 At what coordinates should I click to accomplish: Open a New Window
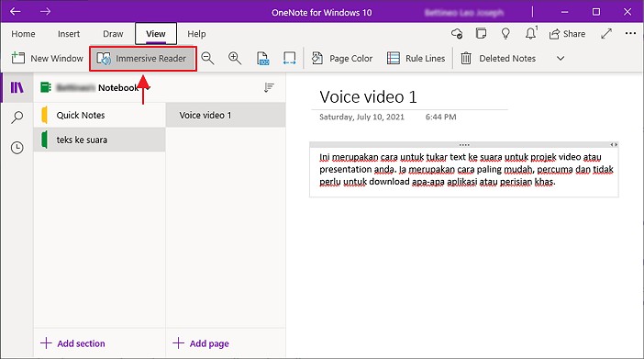47,59
